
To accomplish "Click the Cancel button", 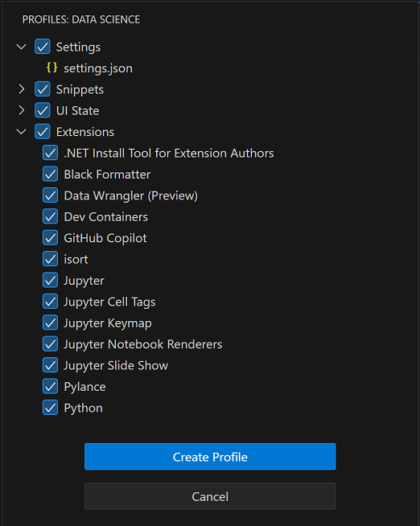I will (210, 496).
